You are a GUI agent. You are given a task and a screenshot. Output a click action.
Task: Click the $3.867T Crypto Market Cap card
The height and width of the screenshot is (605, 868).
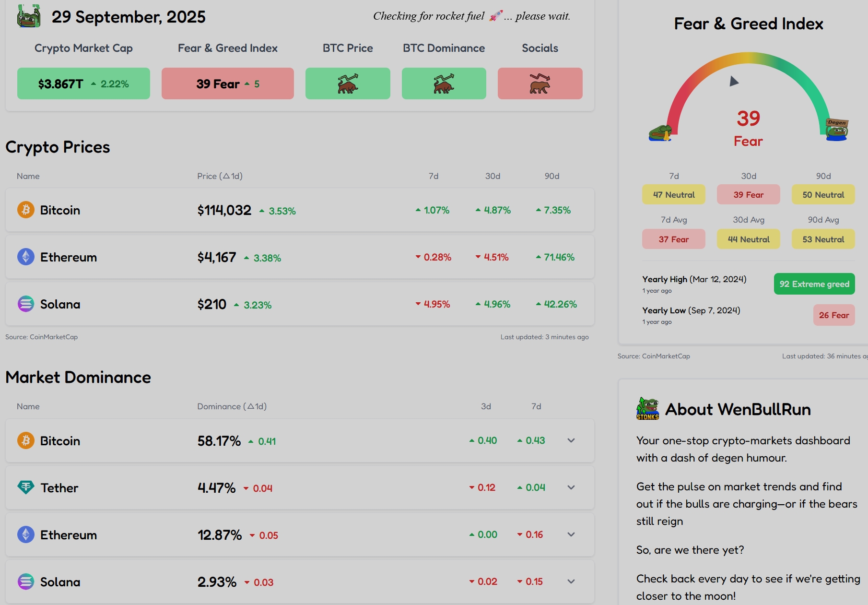pyautogui.click(x=83, y=84)
